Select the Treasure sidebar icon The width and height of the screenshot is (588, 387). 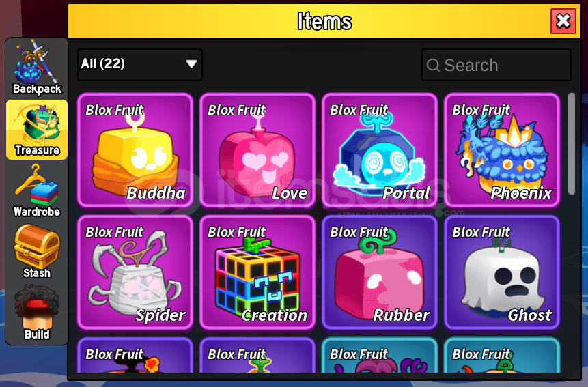(x=37, y=130)
